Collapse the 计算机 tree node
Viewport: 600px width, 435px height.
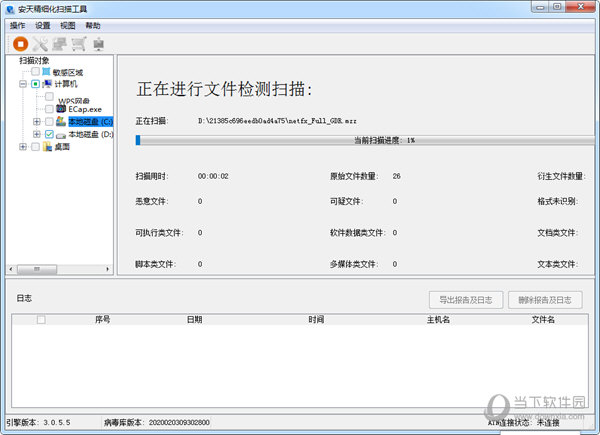(x=23, y=84)
